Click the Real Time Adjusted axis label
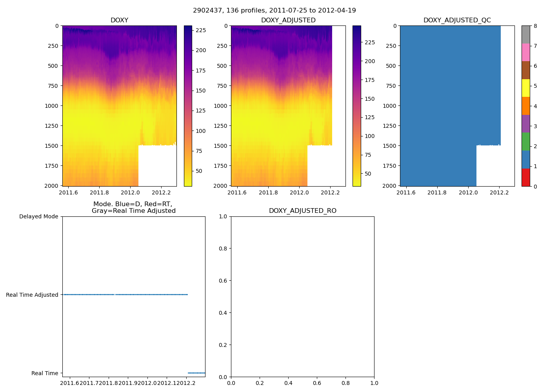The width and height of the screenshot is (549, 392). [32, 295]
